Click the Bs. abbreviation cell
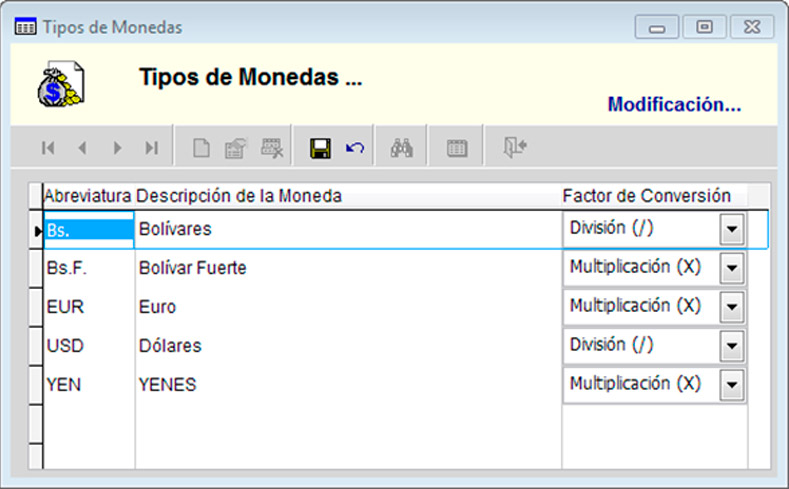The width and height of the screenshot is (789, 489). click(x=88, y=230)
